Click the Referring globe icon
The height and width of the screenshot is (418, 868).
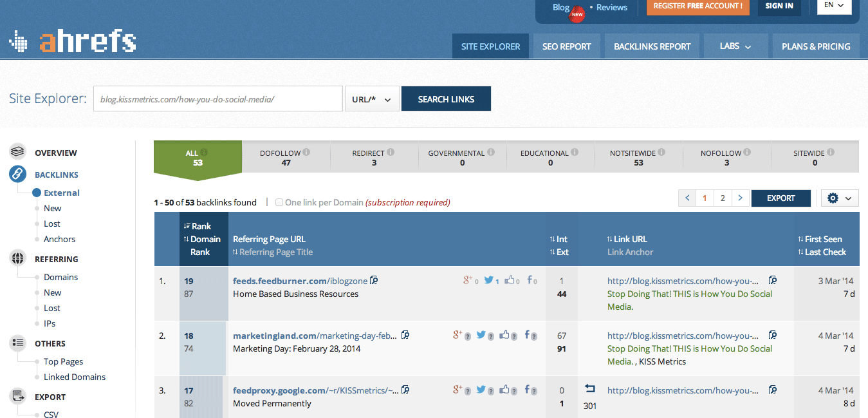pyautogui.click(x=18, y=259)
